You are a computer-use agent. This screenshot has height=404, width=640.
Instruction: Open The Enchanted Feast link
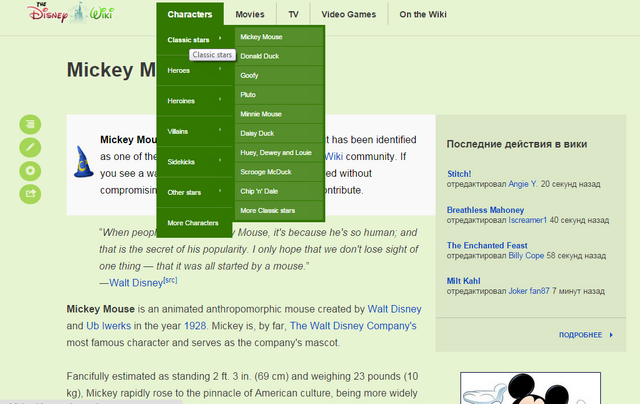pos(487,245)
